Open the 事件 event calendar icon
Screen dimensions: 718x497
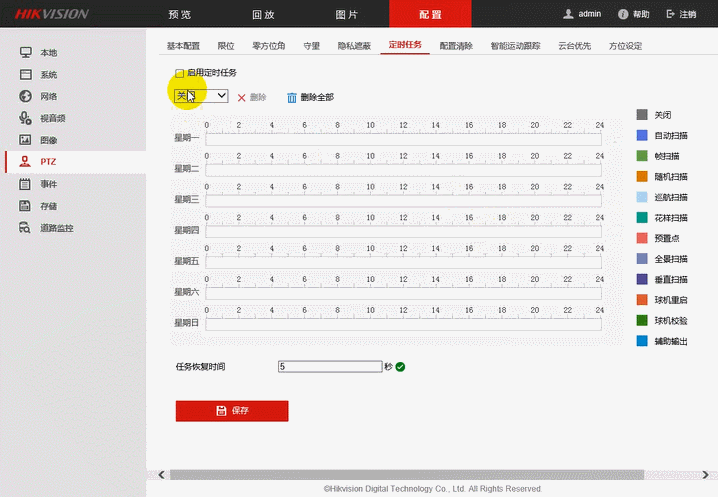[x=25, y=184]
